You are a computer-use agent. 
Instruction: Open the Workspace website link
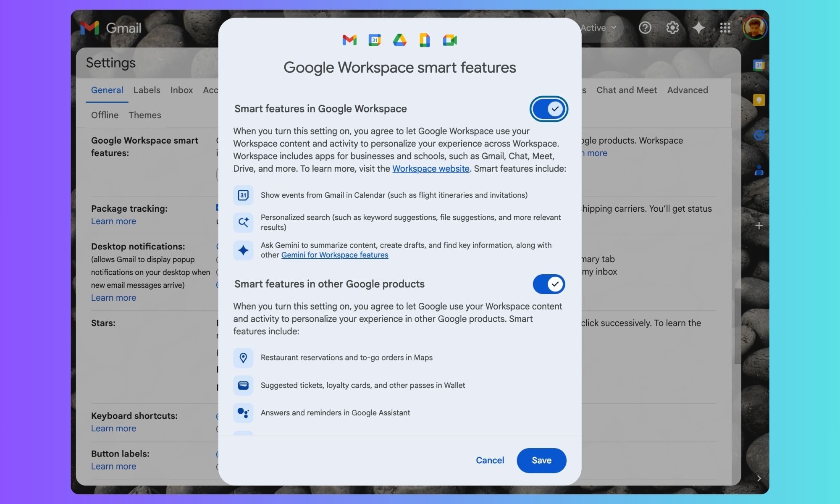point(430,168)
